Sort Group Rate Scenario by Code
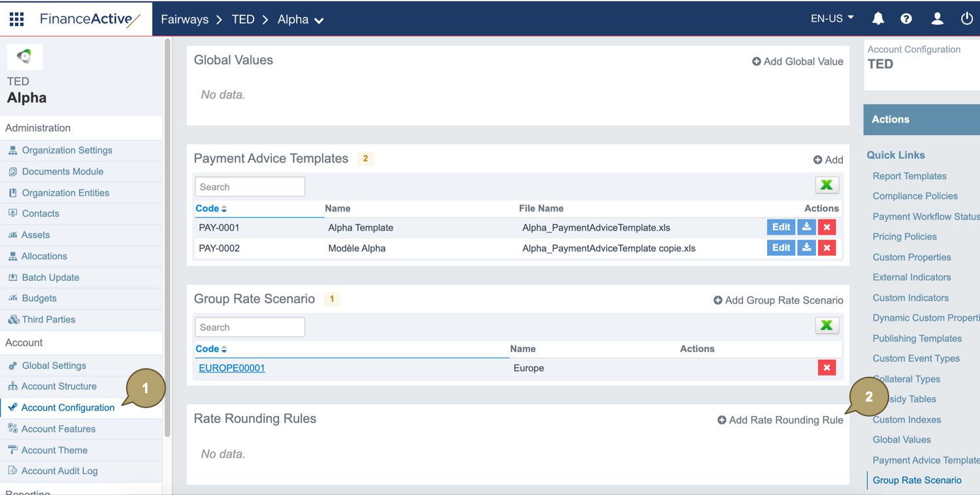This screenshot has width=980, height=495. tap(211, 349)
